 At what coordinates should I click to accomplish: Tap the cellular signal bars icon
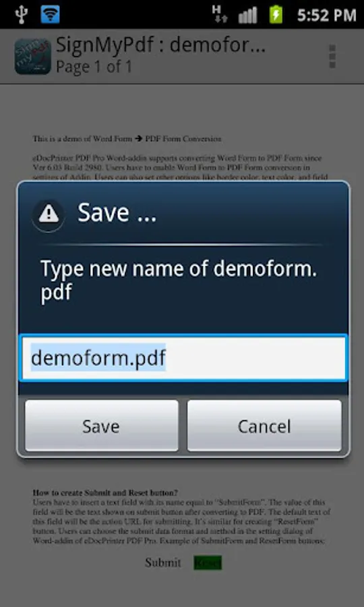point(247,16)
